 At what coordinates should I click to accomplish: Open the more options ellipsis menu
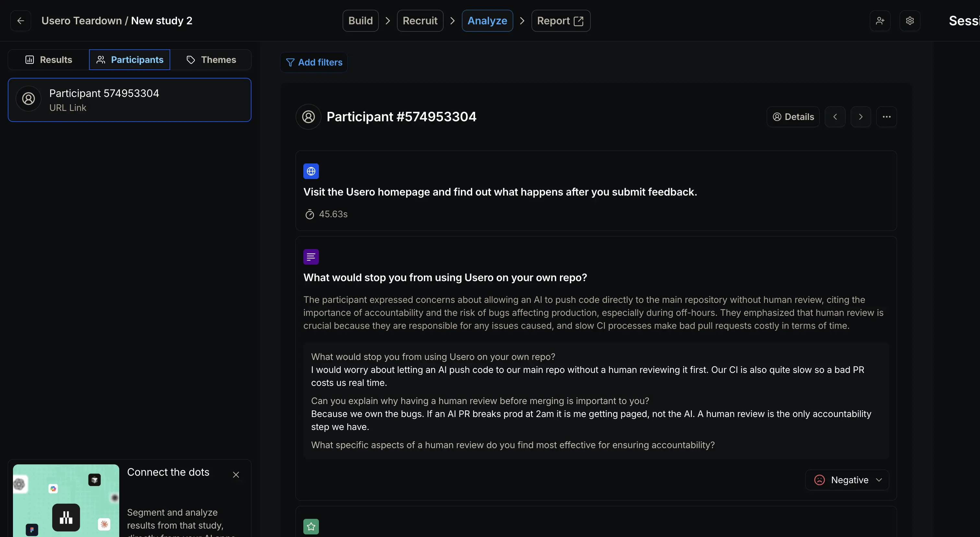886,117
